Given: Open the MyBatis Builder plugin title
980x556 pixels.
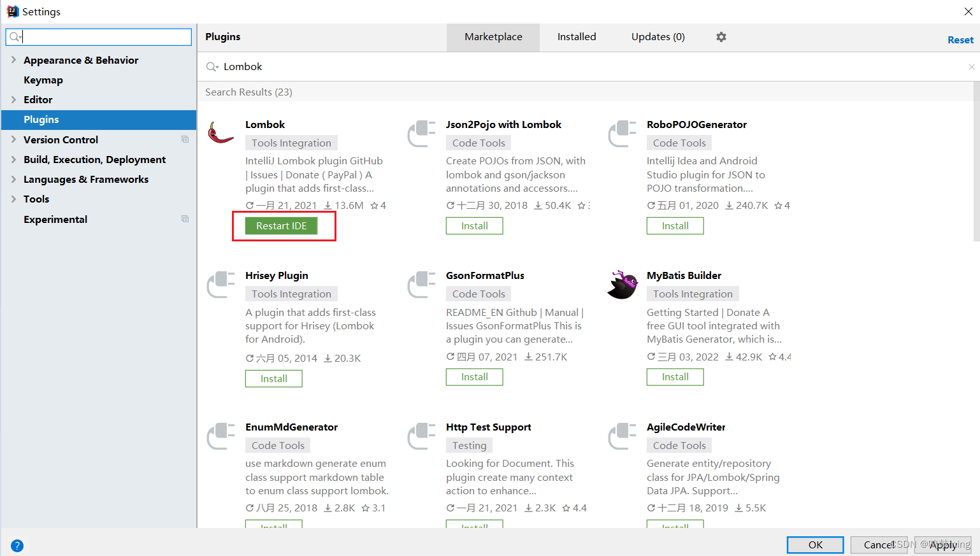Looking at the screenshot, I should (x=684, y=276).
